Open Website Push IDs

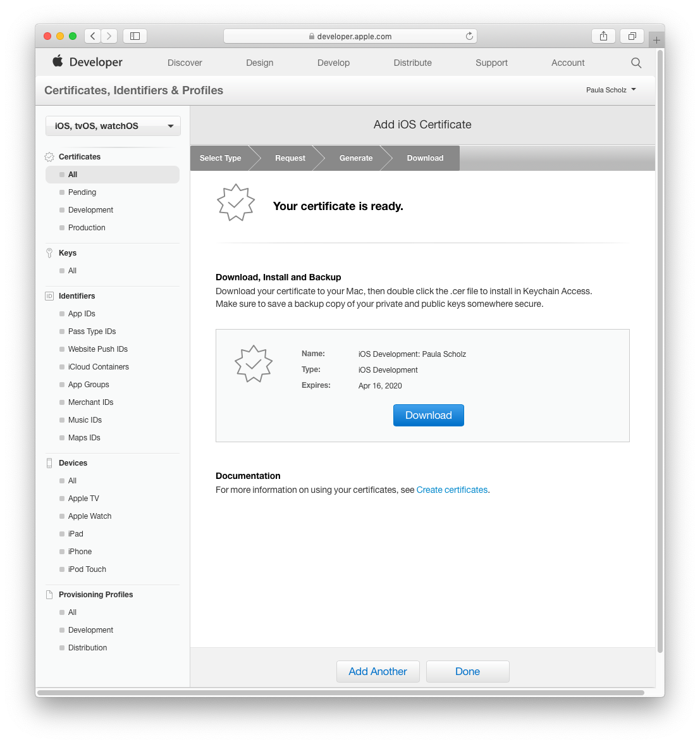click(x=97, y=349)
